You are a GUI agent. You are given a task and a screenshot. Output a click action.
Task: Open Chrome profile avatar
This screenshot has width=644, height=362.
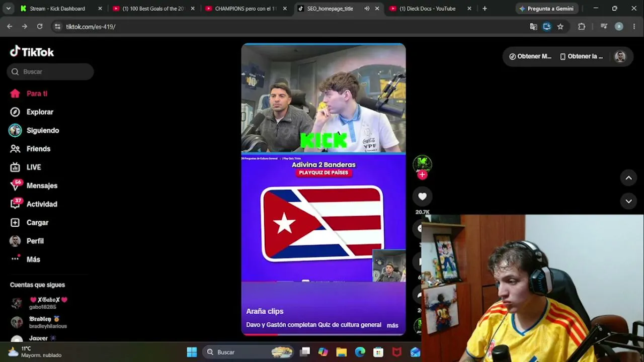tap(619, 27)
